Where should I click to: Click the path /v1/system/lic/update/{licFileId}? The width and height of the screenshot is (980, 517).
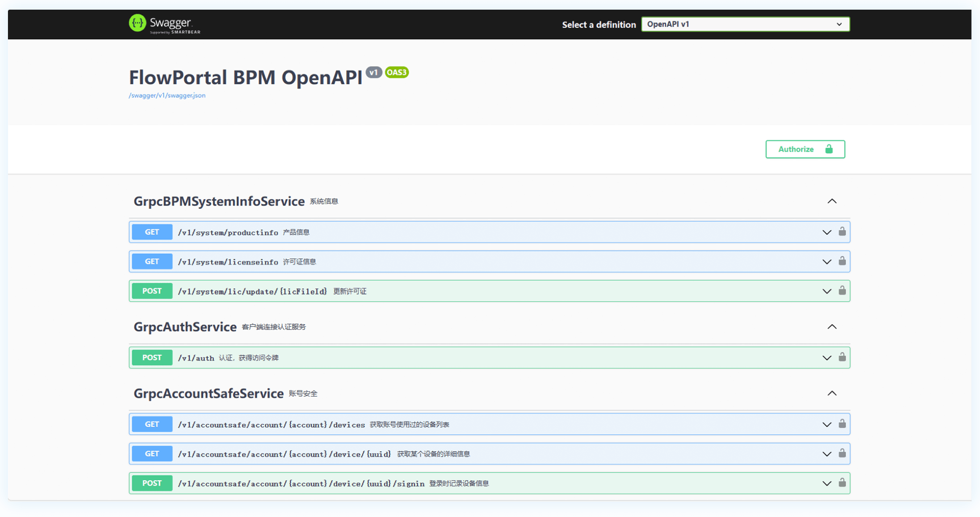pyautogui.click(x=253, y=292)
